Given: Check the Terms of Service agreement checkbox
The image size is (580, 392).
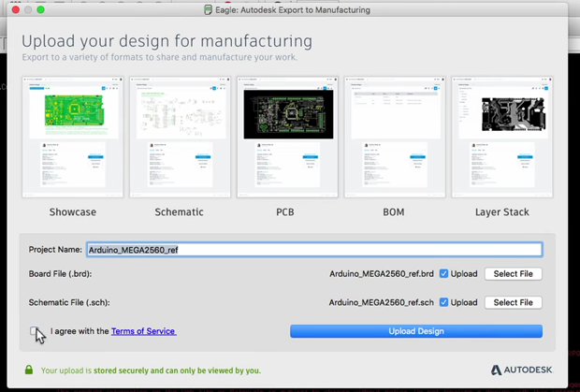Looking at the screenshot, I should point(34,330).
